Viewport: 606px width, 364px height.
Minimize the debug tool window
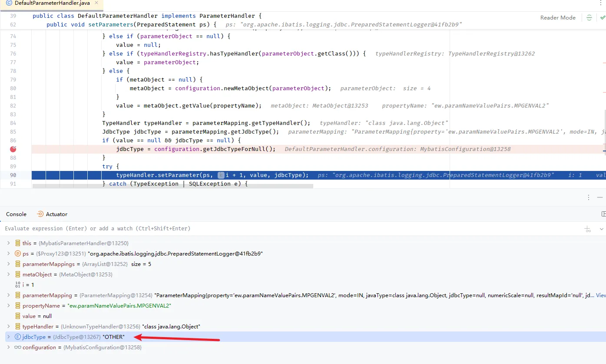600,197
